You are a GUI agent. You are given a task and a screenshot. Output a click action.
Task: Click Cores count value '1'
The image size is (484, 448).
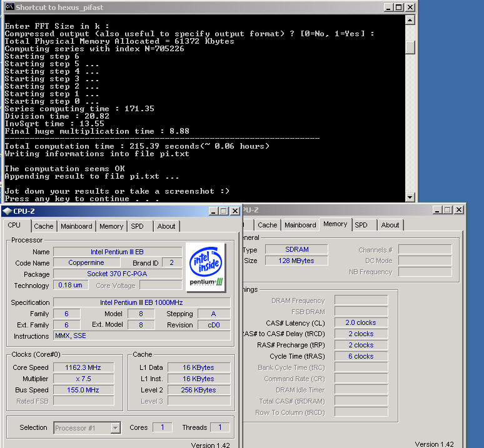tap(163, 427)
